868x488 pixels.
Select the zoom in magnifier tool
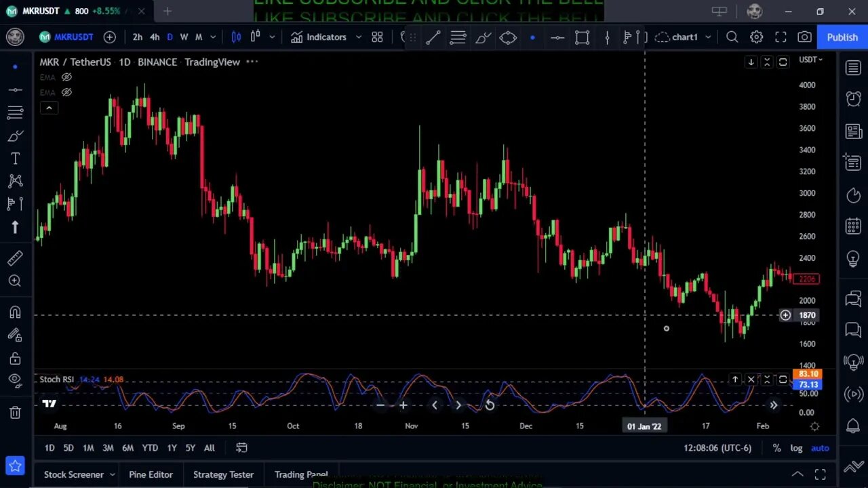tap(15, 281)
